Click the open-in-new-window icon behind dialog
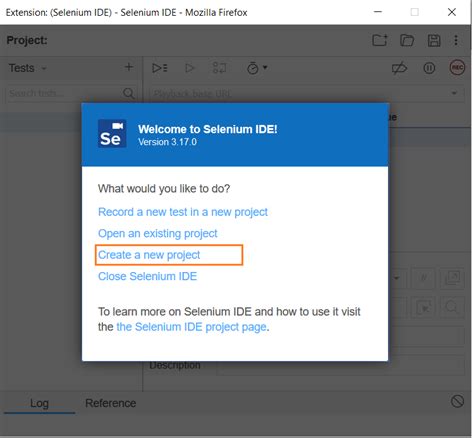 [452, 278]
